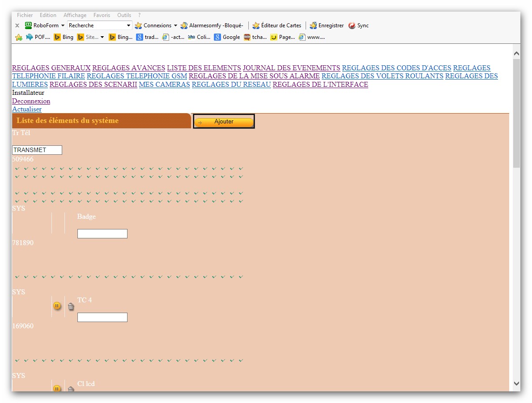Screen dimensions: 532x403
Task: Expand the Connexions dropdown arrow
Action: tap(175, 25)
